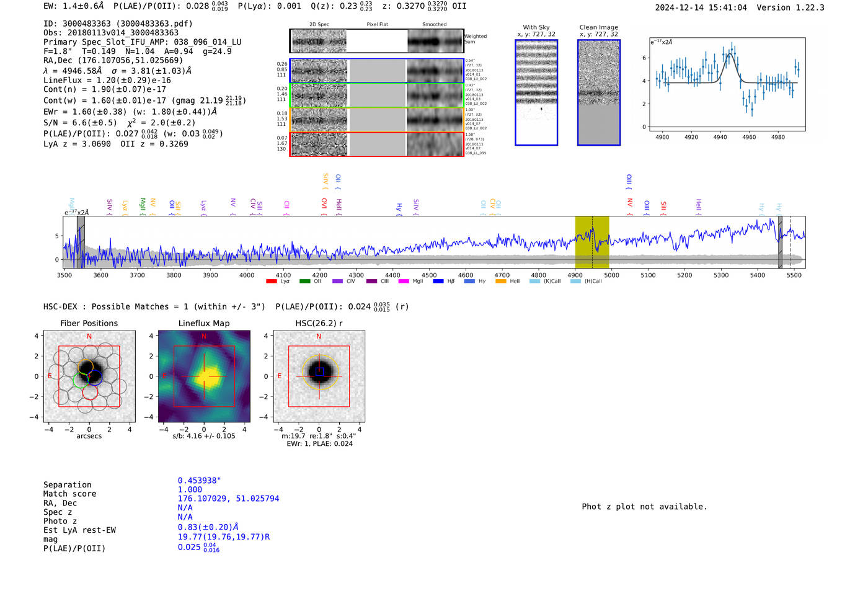Click the 2D Spec column header
The width and height of the screenshot is (868, 591).
tap(319, 25)
